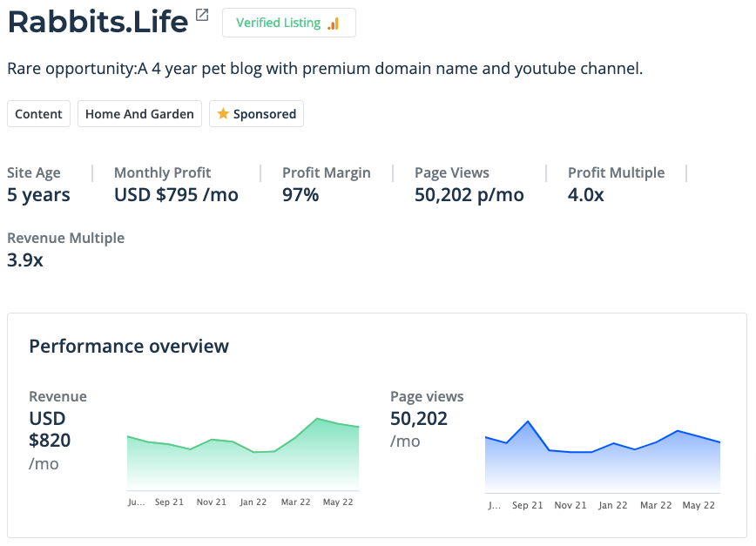
Task: Click the star icon on Sponsored tag
Action: click(x=223, y=114)
